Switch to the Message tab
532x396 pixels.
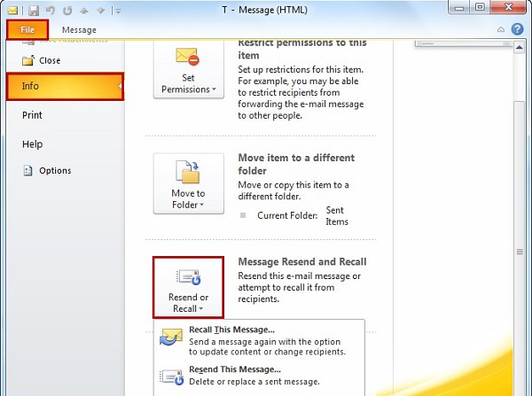pos(79,30)
